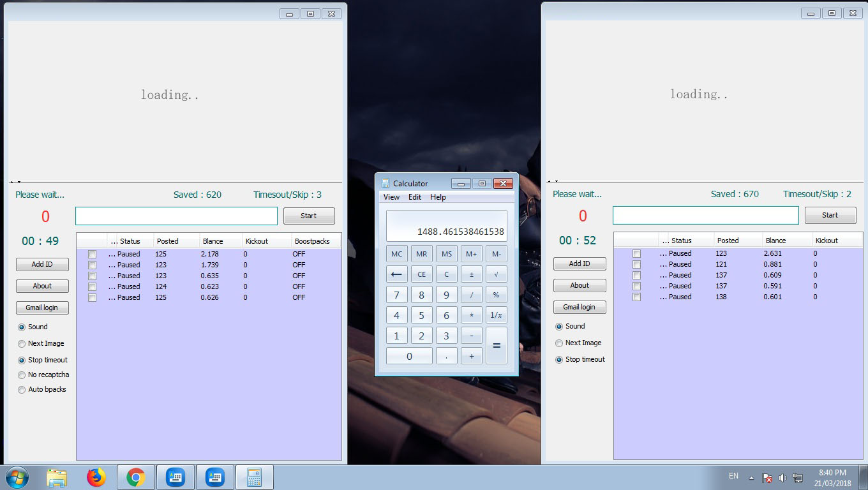Click the timer reading 00 : 49
The image size is (868, 490).
point(40,241)
